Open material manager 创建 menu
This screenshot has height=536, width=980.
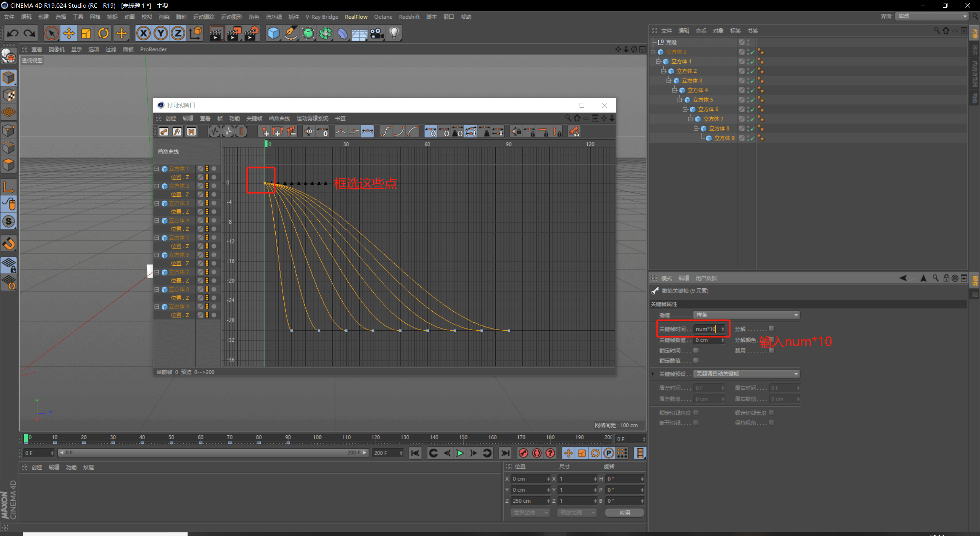(37, 467)
